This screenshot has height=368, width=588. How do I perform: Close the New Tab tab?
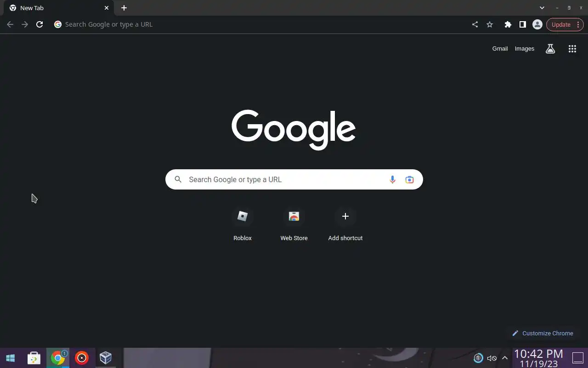(107, 8)
